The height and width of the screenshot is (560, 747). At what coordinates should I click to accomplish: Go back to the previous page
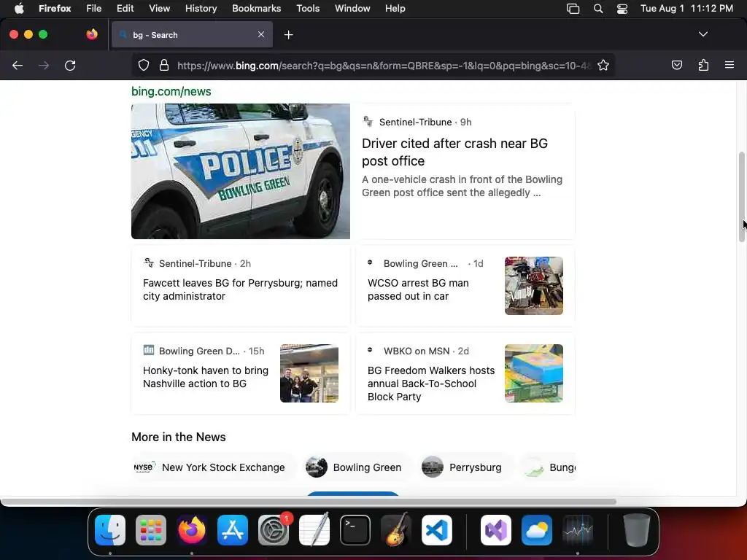[x=18, y=65]
